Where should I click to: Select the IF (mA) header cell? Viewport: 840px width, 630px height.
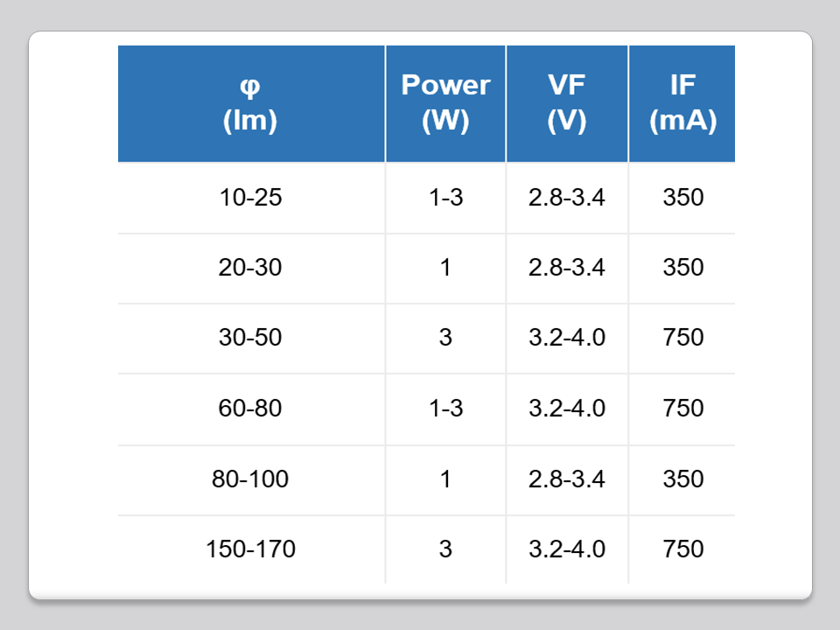point(682,103)
